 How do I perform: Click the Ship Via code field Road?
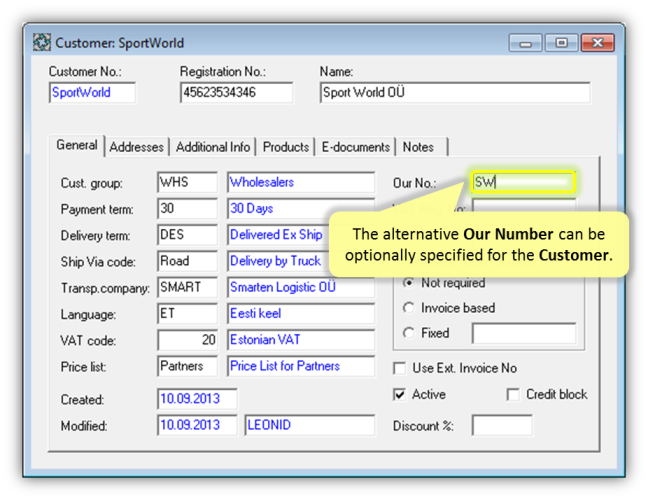click(187, 261)
